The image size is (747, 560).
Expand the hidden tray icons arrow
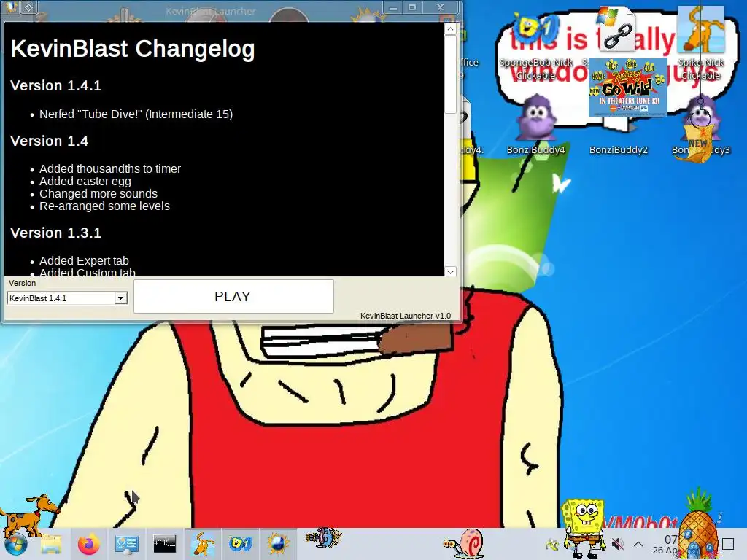coord(638,544)
